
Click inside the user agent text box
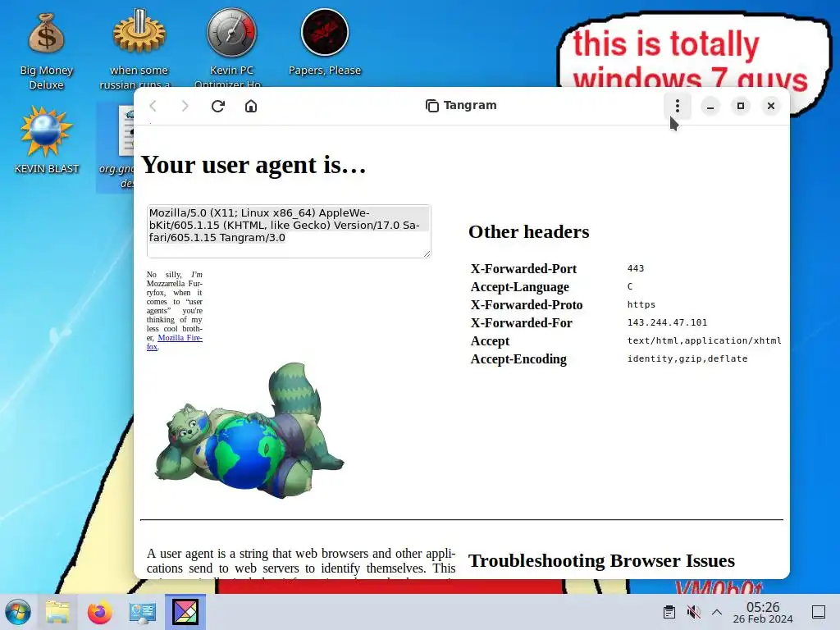pos(289,231)
